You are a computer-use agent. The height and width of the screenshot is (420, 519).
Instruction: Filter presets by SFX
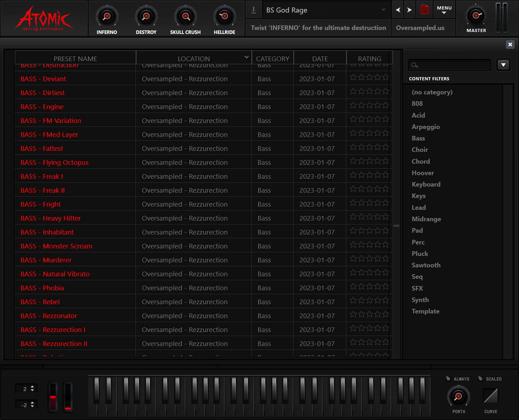click(417, 288)
